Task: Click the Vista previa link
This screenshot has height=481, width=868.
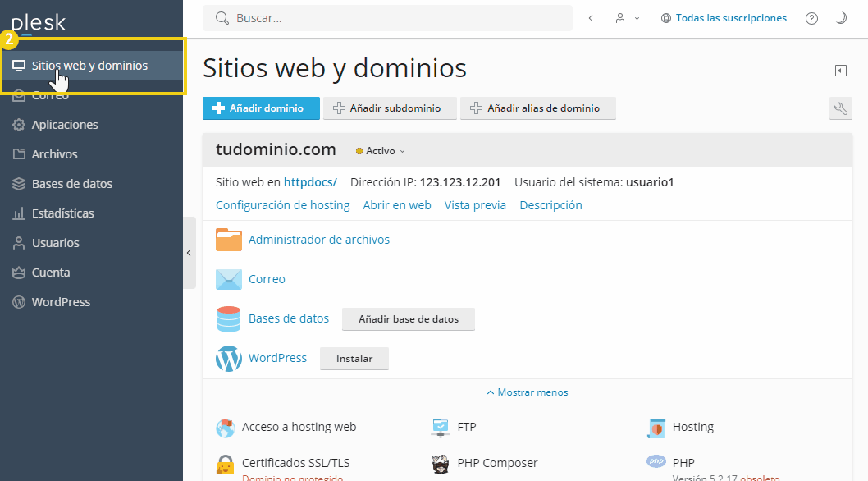Action: pos(475,205)
